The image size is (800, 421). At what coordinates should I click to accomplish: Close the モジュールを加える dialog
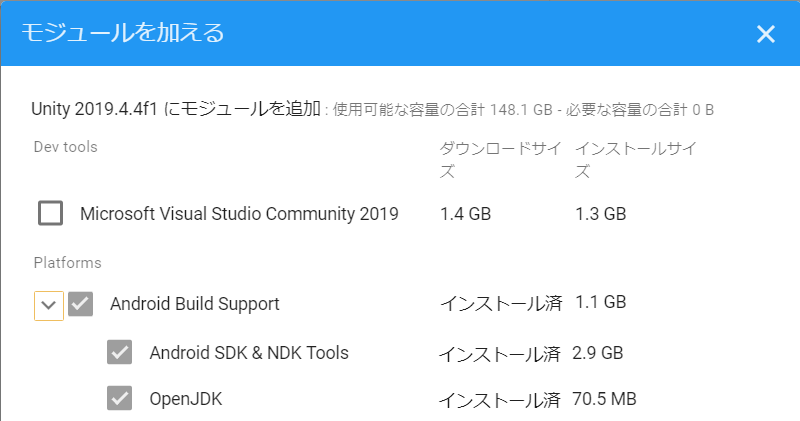[765, 34]
